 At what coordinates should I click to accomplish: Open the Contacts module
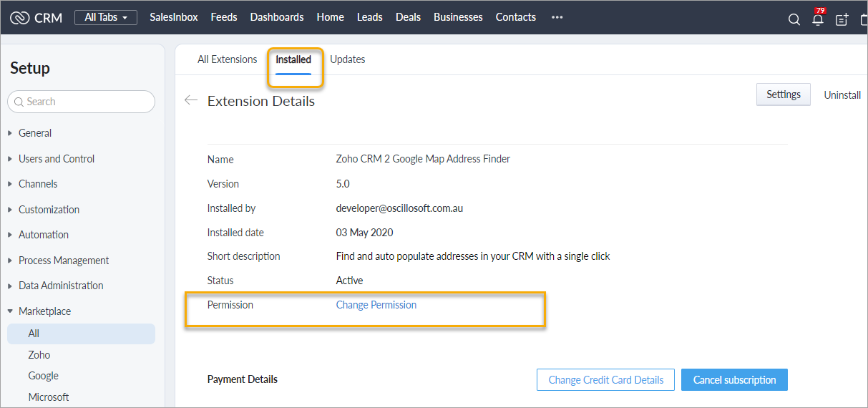tap(516, 17)
